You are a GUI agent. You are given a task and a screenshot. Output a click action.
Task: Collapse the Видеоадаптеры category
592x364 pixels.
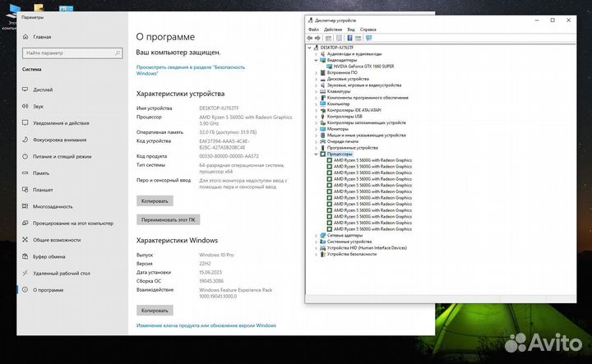pyautogui.click(x=316, y=60)
